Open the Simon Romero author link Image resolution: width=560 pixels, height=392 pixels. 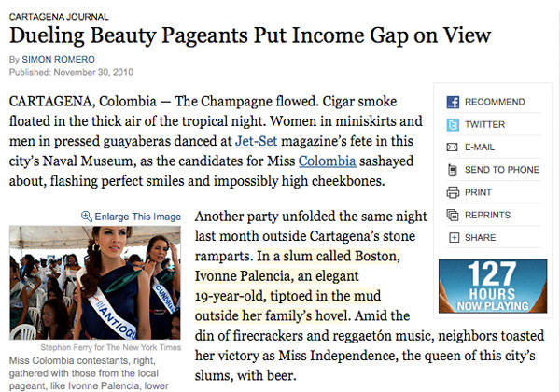(x=58, y=59)
